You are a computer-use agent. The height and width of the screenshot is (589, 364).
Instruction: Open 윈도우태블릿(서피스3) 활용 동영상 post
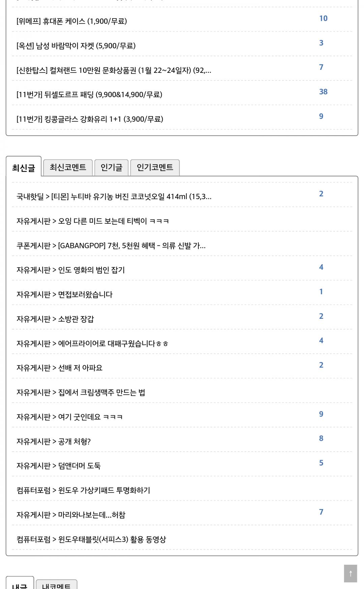click(x=91, y=539)
